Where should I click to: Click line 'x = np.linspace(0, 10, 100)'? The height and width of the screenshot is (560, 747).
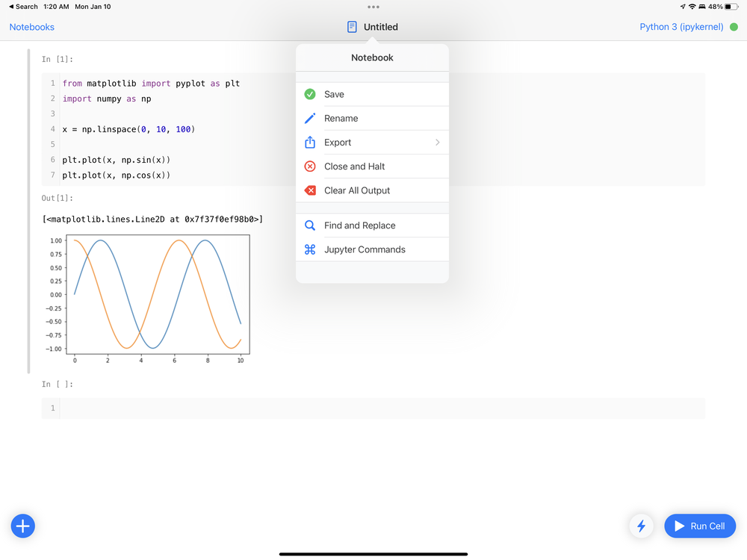tap(128, 129)
